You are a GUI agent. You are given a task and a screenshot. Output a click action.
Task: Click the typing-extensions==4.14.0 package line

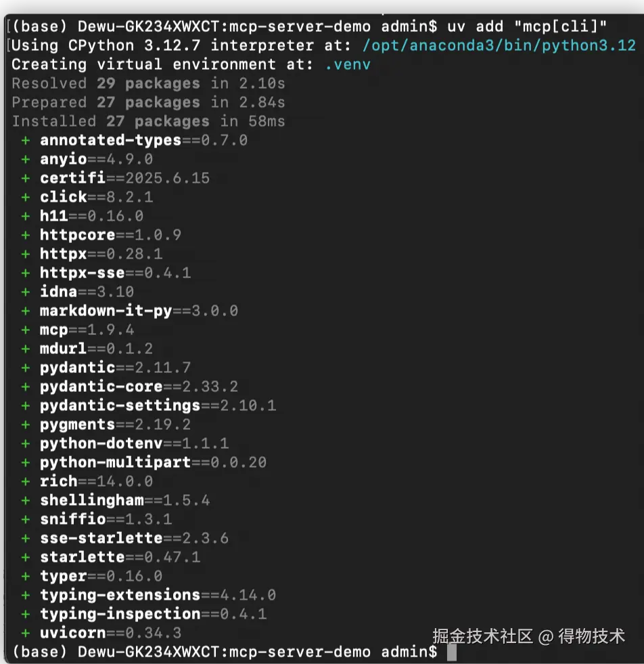coord(158,596)
